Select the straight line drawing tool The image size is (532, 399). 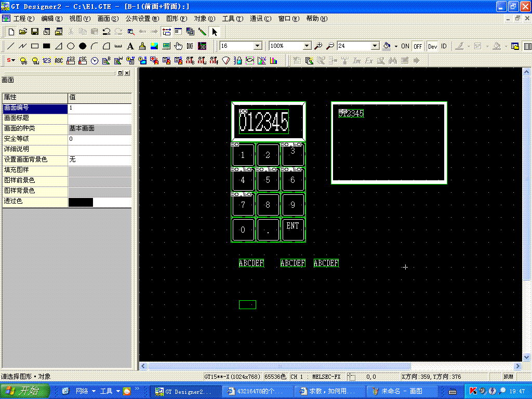[x=10, y=46]
